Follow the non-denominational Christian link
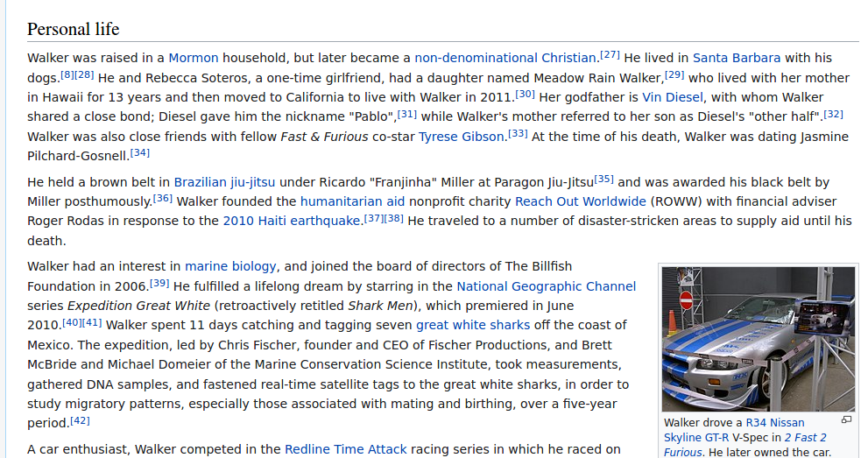Image resolution: width=868 pixels, height=458 pixels. coord(505,58)
